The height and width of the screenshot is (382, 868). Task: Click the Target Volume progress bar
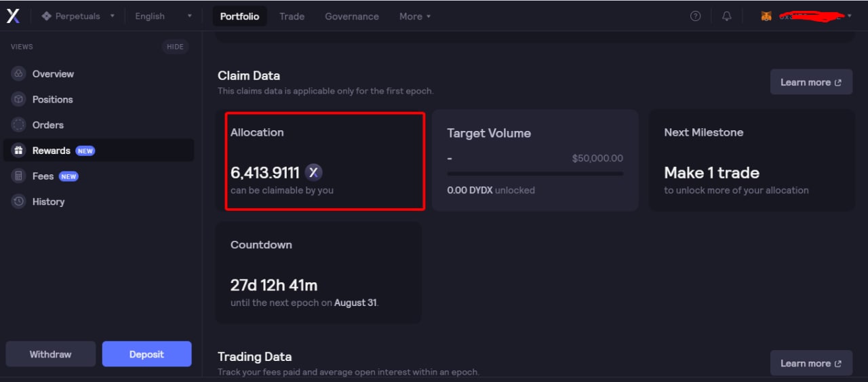click(x=535, y=174)
